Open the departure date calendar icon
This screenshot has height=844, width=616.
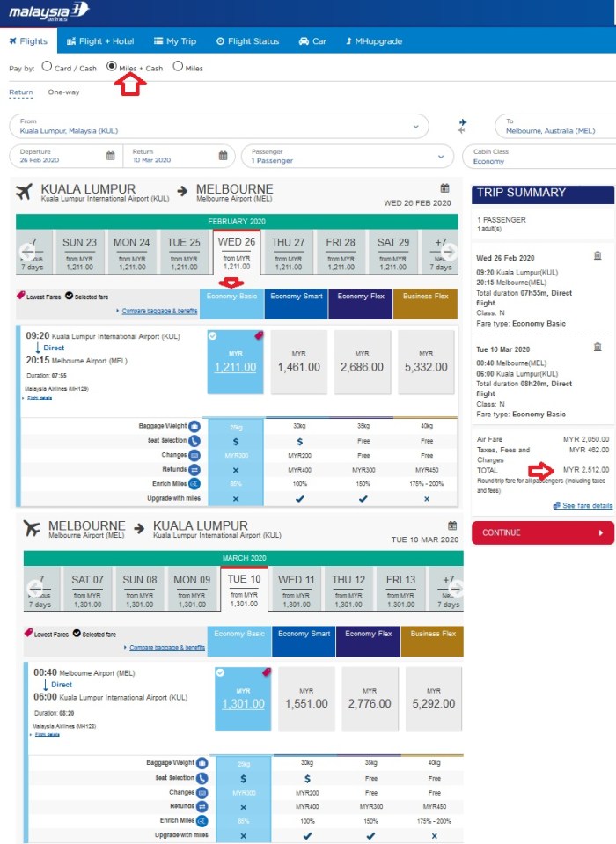[x=111, y=156]
